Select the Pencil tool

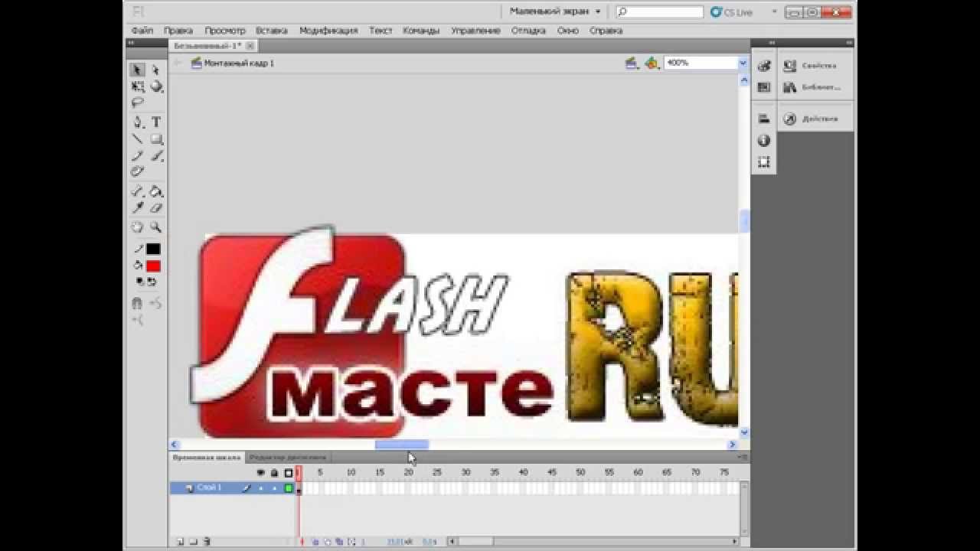click(138, 155)
